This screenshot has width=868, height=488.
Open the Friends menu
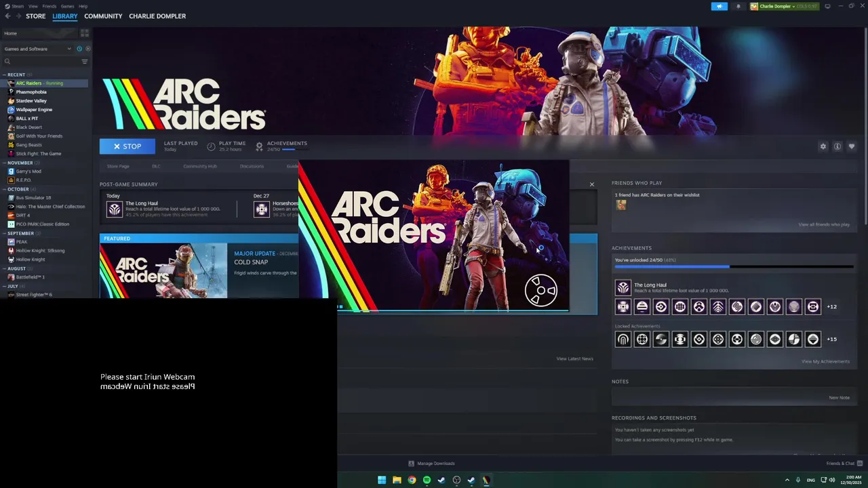click(x=50, y=6)
